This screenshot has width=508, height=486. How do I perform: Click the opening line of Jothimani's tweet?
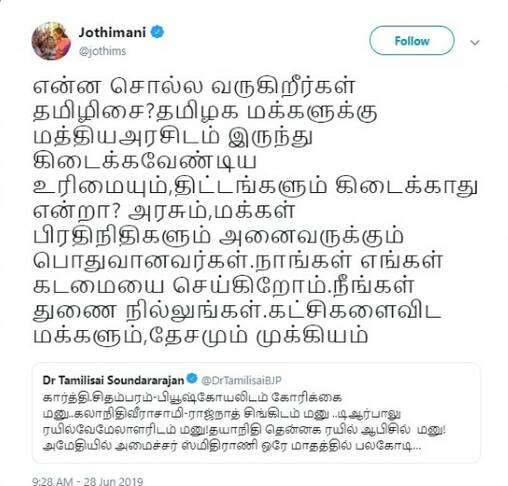(194, 87)
